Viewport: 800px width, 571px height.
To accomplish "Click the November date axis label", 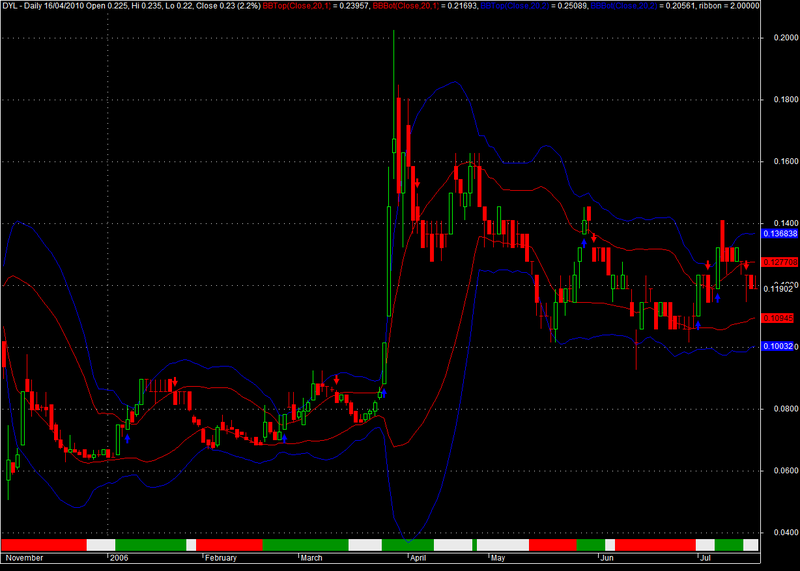I will click(24, 558).
